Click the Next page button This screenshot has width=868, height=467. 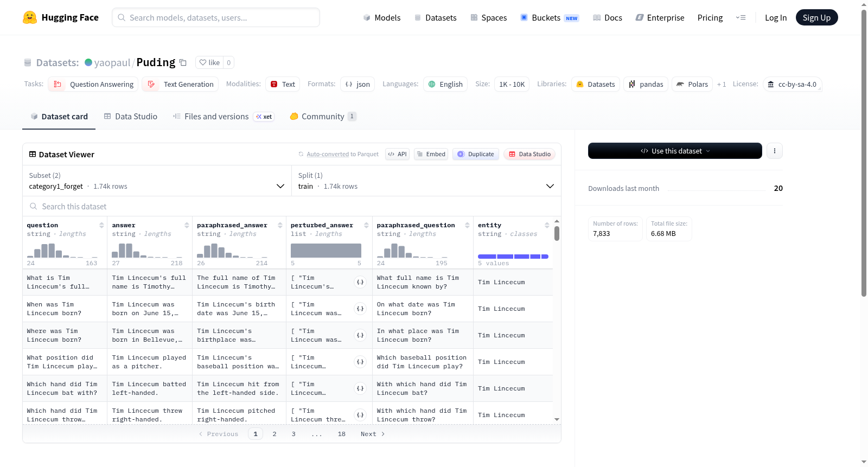pos(373,434)
